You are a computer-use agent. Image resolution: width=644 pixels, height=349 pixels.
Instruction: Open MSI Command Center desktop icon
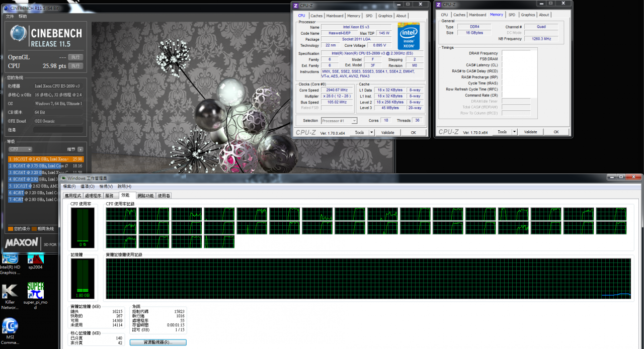click(x=10, y=332)
